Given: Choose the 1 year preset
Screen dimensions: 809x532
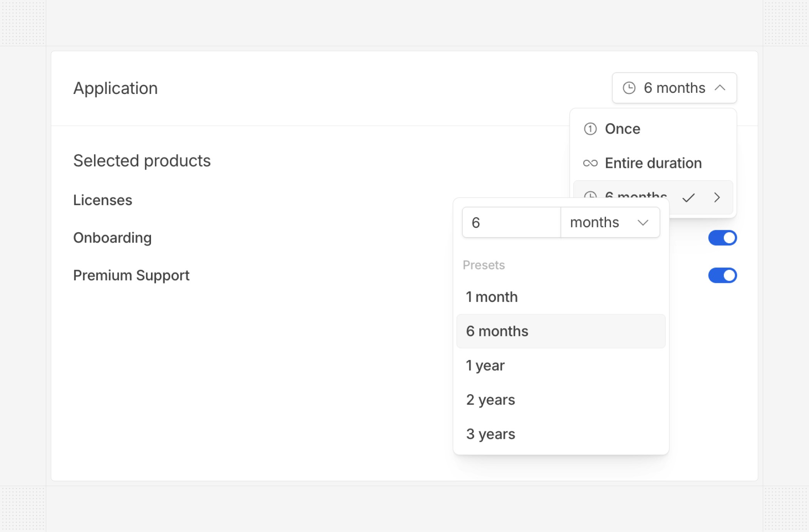Looking at the screenshot, I should 485,365.
